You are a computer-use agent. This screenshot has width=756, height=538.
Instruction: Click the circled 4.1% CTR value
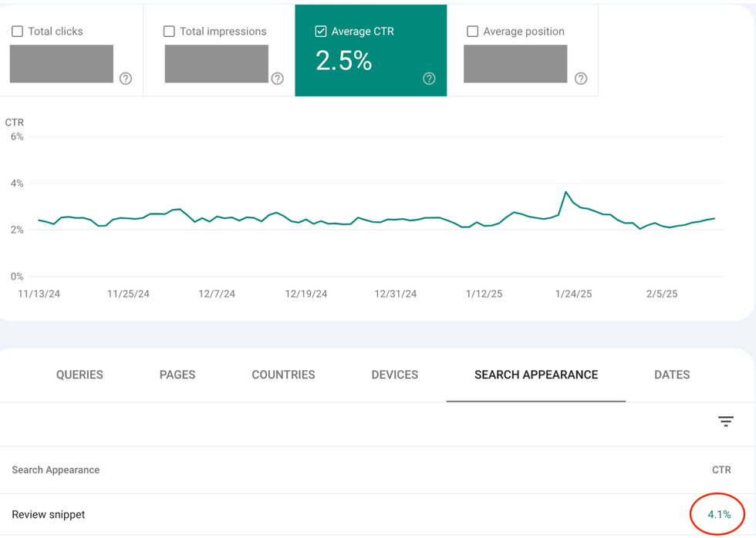pyautogui.click(x=717, y=514)
